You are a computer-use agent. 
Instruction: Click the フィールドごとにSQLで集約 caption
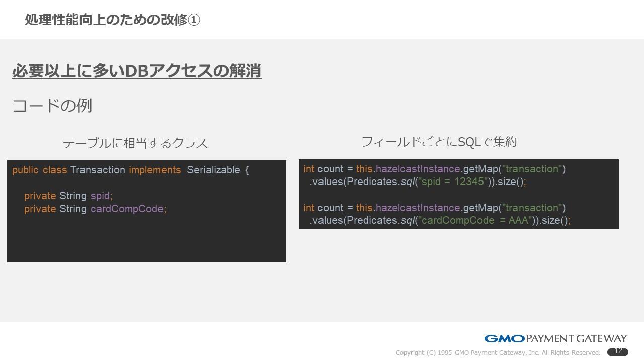click(439, 142)
